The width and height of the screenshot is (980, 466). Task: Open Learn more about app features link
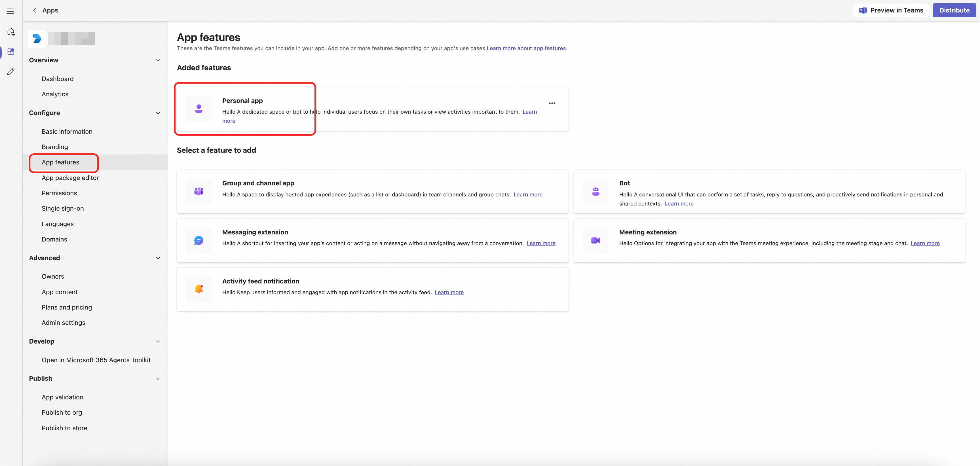tap(527, 48)
